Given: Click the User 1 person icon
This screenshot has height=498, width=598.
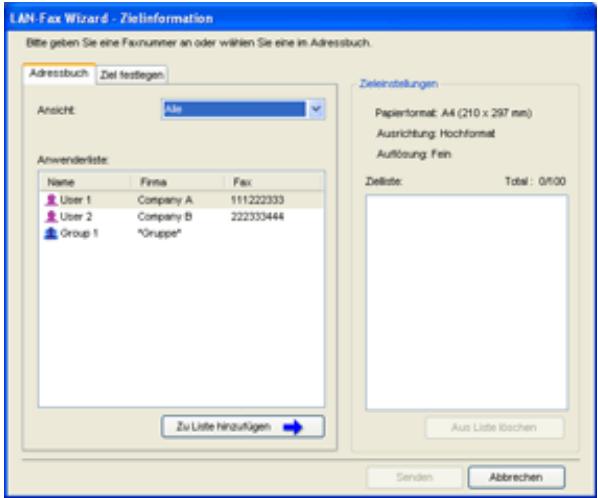Looking at the screenshot, I should click(51, 200).
